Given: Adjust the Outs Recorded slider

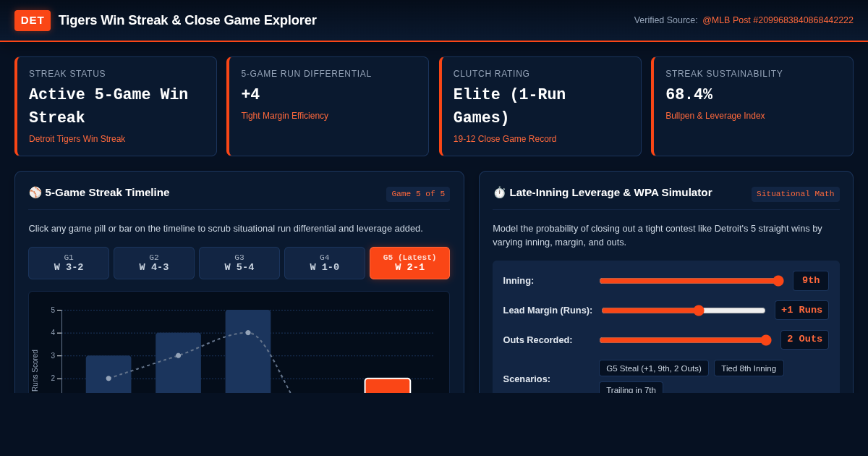Looking at the screenshot, I should (685, 340).
